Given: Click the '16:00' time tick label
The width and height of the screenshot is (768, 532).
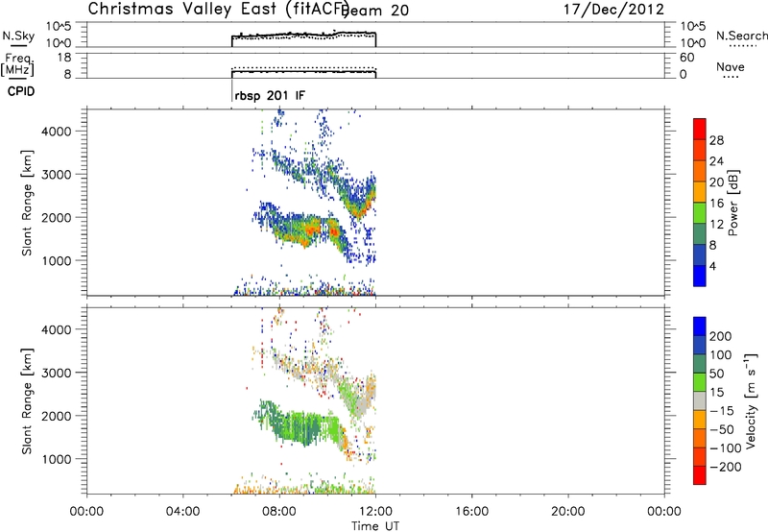Looking at the screenshot, I should coord(471,512).
